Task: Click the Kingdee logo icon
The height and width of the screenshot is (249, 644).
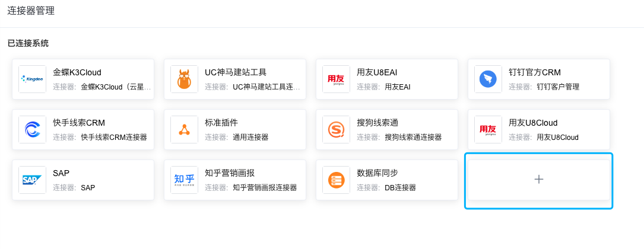Action: tap(33, 79)
